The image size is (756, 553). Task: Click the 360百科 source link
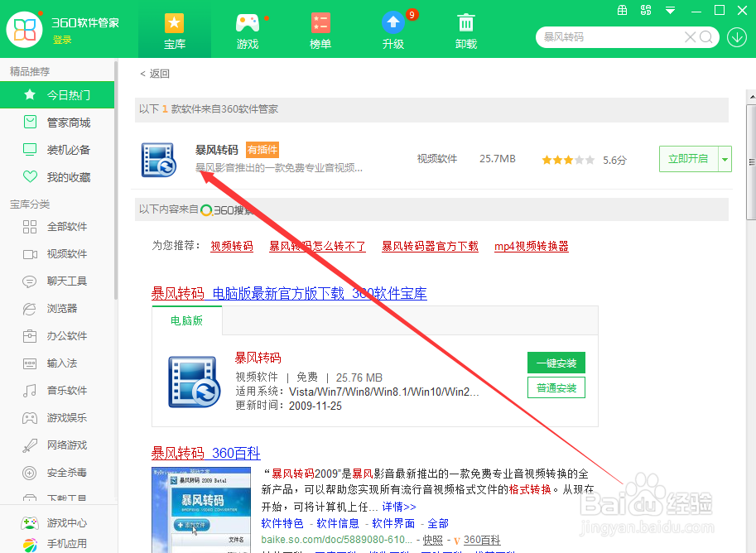(482, 541)
